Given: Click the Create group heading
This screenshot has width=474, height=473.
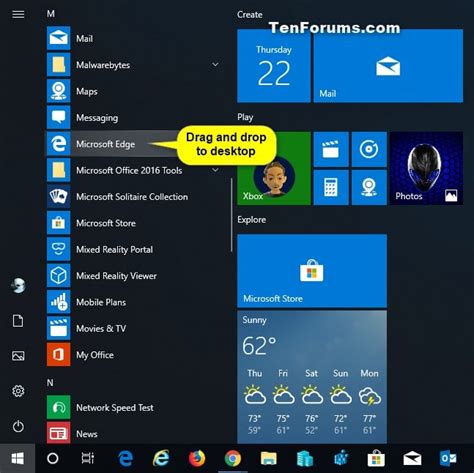Looking at the screenshot, I should (x=250, y=15).
